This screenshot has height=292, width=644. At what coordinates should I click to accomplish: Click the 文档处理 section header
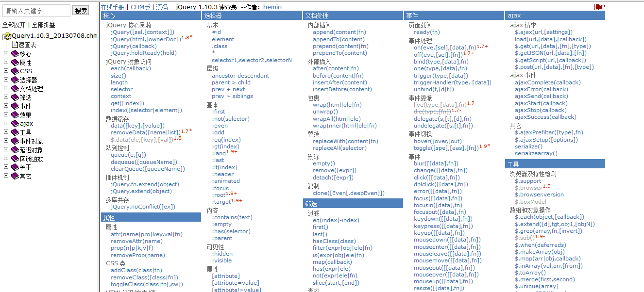[353, 16]
